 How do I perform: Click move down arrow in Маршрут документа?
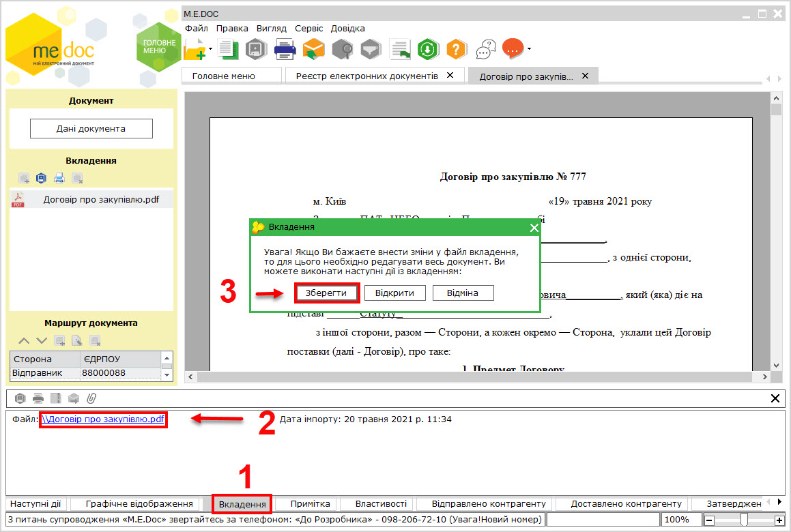42,341
